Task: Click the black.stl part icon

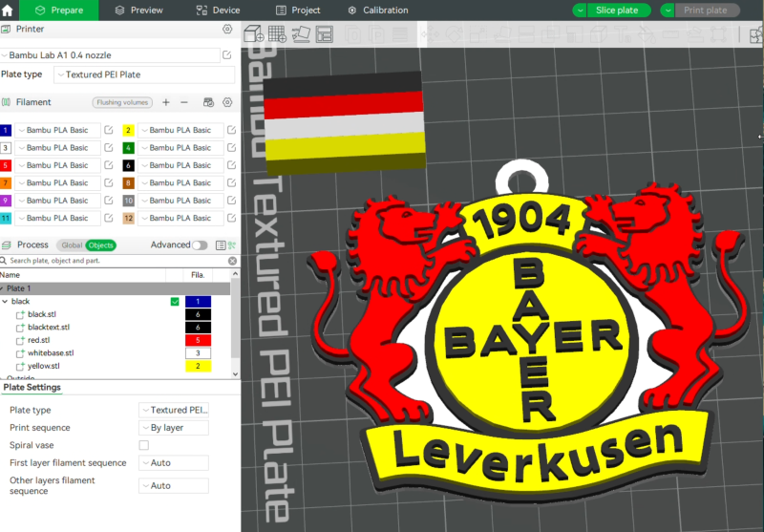Action: [20, 315]
